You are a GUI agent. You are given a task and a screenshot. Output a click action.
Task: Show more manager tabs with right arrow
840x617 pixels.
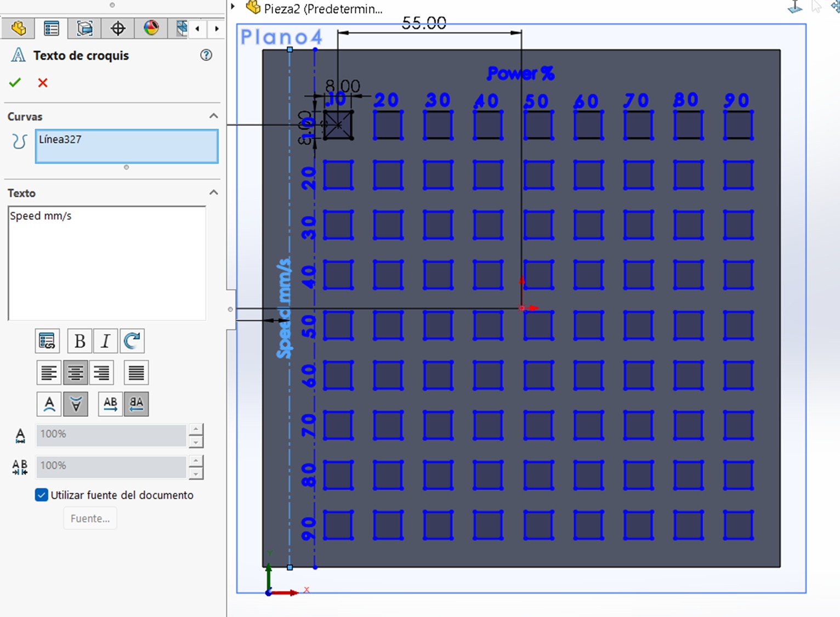tap(217, 29)
